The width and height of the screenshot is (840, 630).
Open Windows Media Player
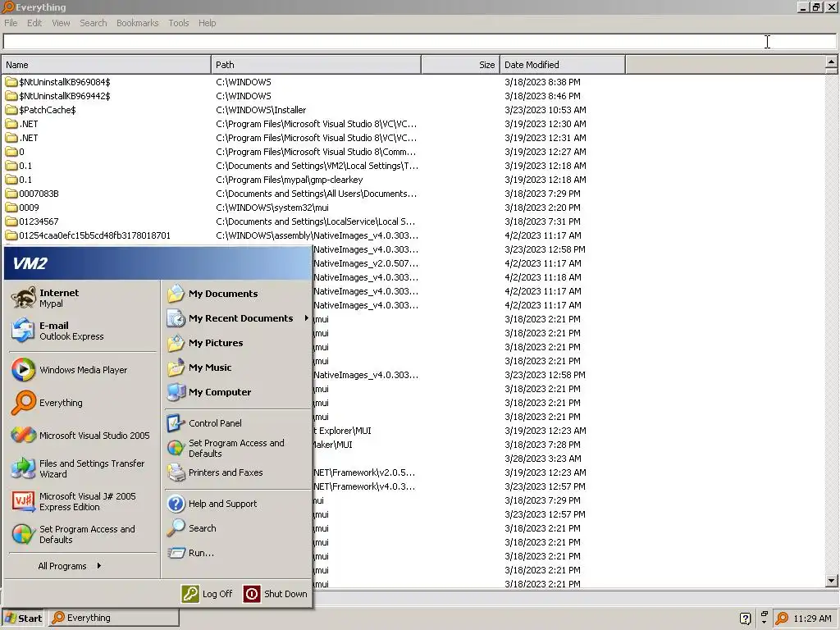pyautogui.click(x=83, y=370)
